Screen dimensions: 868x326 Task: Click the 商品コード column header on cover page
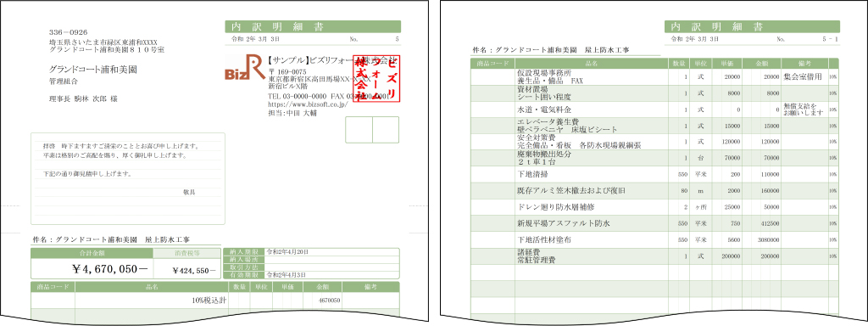click(x=53, y=287)
